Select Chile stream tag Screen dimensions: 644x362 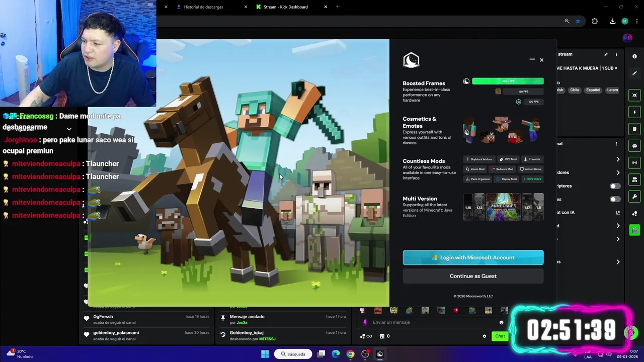575,90
